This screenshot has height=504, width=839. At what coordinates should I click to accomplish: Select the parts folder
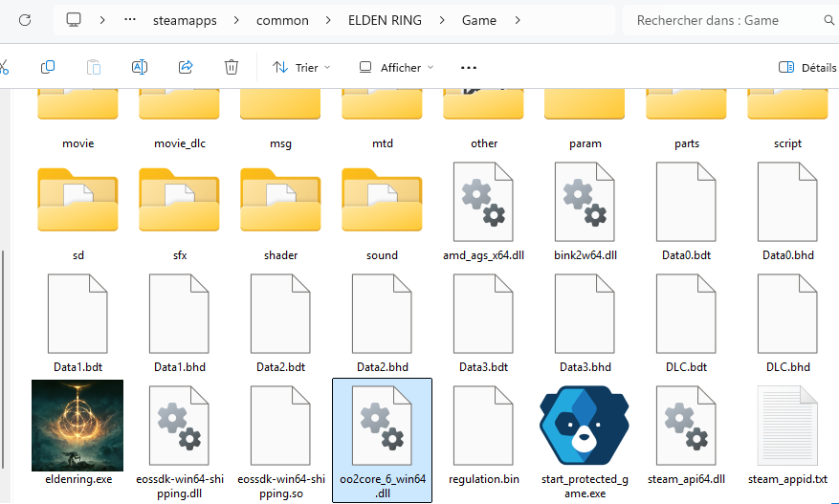(687, 119)
